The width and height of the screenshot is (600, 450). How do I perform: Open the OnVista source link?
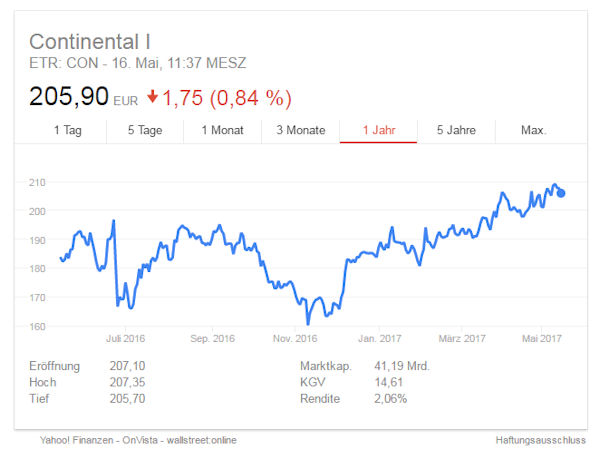coord(140,440)
